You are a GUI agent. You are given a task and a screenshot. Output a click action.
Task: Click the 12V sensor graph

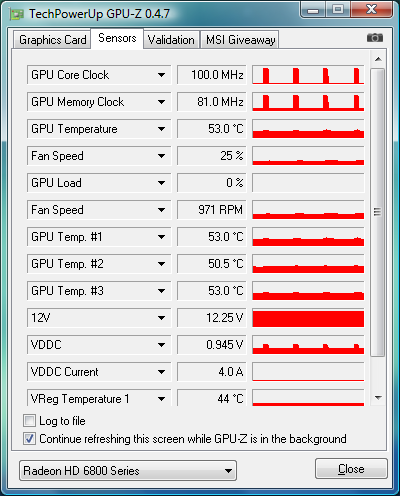pos(308,318)
